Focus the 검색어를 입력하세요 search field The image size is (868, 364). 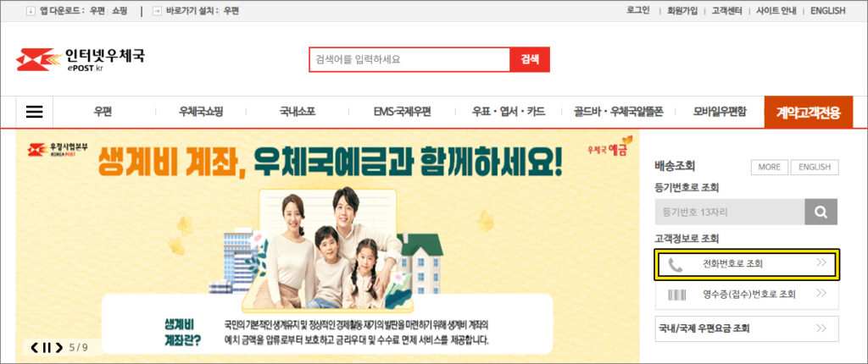coord(409,59)
